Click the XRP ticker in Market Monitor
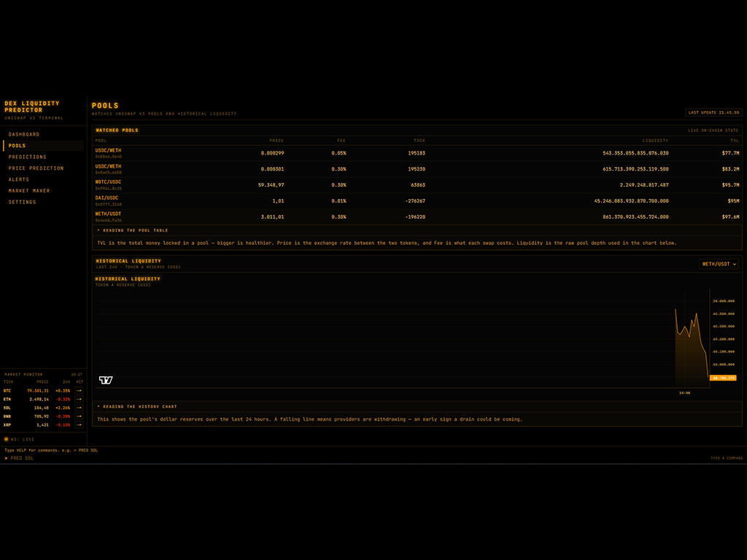This screenshot has height=560, width=747. 7,425
